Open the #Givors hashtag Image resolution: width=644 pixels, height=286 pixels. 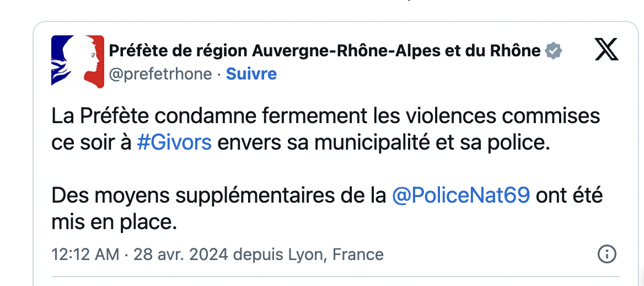point(174,143)
